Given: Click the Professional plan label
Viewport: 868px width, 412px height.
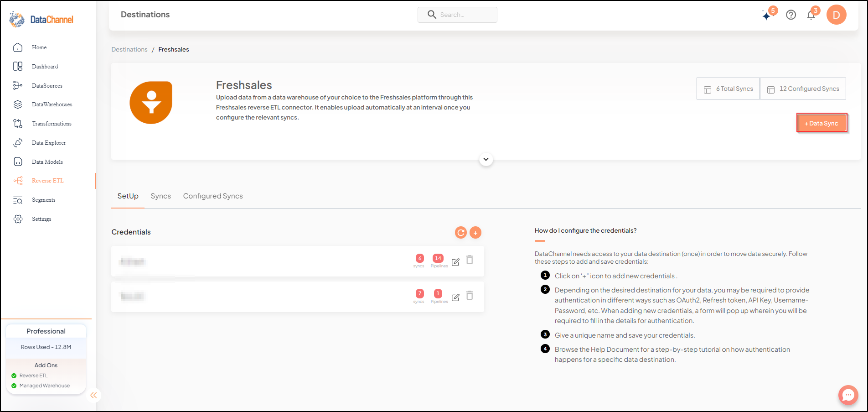Looking at the screenshot, I should (x=46, y=331).
